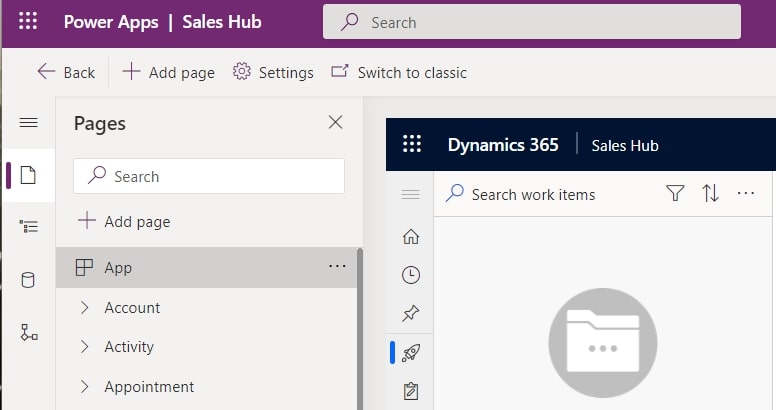Open the Navigation list icon in left rail
Viewport: 776px width, 410px height.
coord(28,227)
